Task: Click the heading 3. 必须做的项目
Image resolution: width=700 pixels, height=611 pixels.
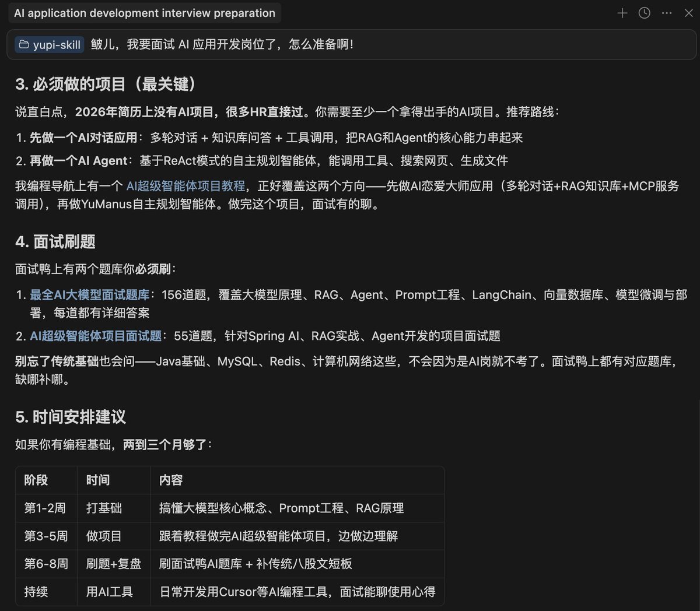Action: click(105, 85)
